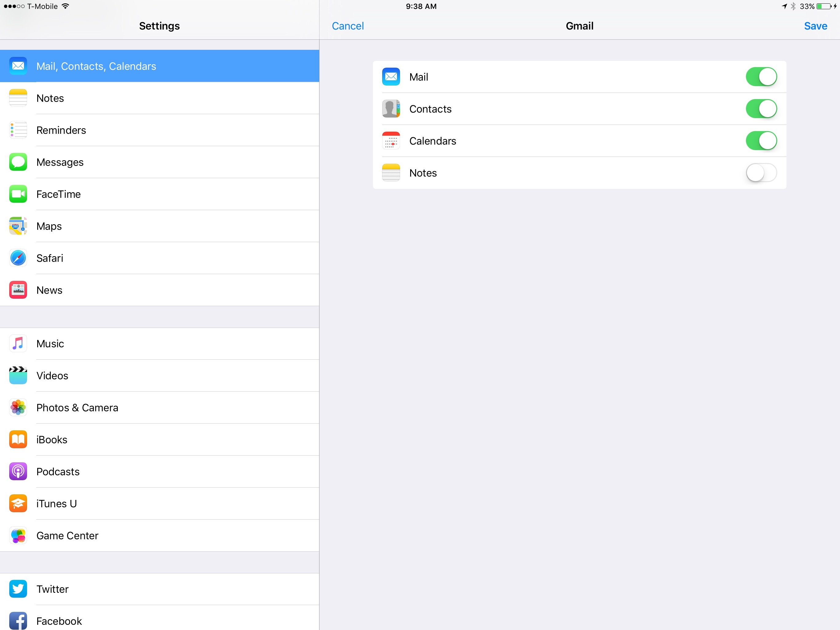840x630 pixels.
Task: Tap the Settings title heading
Action: [159, 26]
